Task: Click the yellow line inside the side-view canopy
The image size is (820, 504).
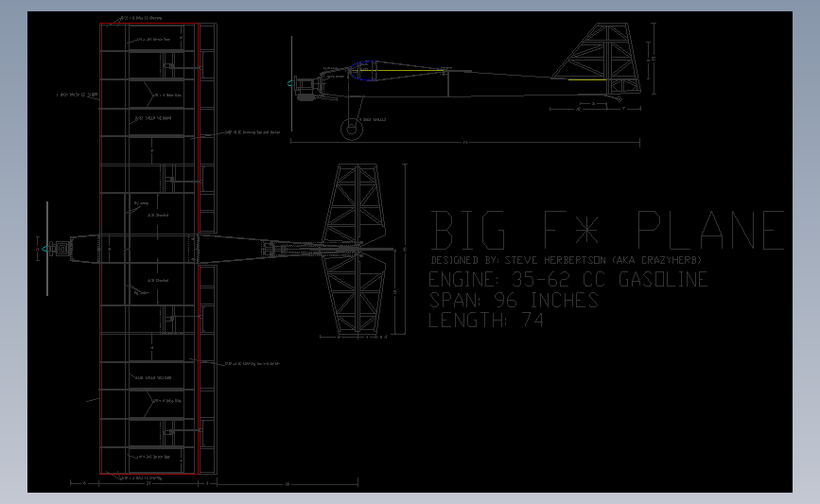Action: [x=399, y=70]
